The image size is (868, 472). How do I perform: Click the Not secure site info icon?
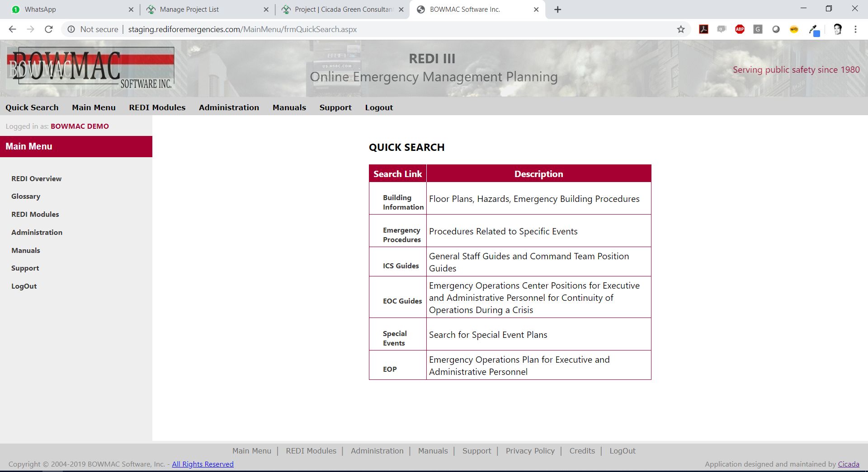(71, 29)
